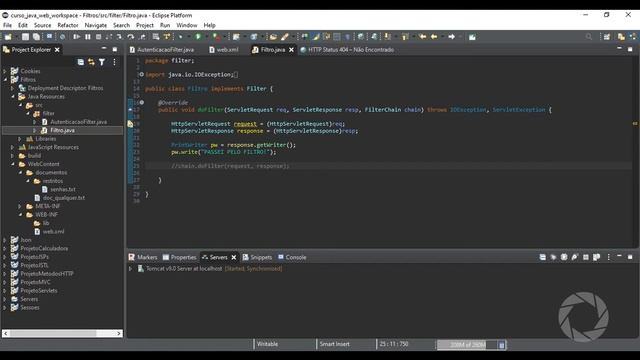Image resolution: width=640 pixels, height=360 pixels.
Task: Minimize the Project Explorer panel
Action: pyautogui.click(x=104, y=49)
